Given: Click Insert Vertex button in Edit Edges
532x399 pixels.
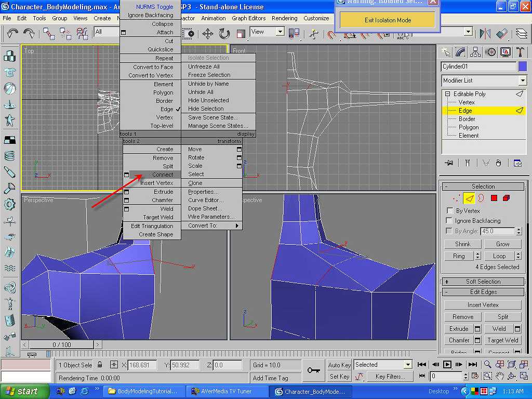Looking at the screenshot, I should pyautogui.click(x=483, y=304).
